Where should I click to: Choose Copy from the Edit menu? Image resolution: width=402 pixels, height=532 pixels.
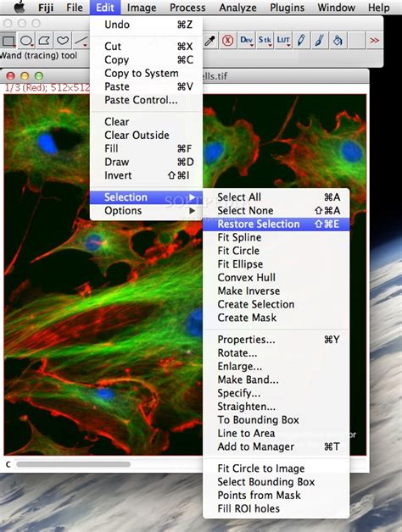147,60
